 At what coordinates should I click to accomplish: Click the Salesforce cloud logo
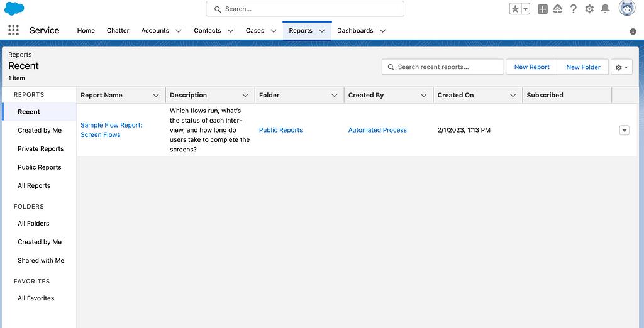click(14, 9)
